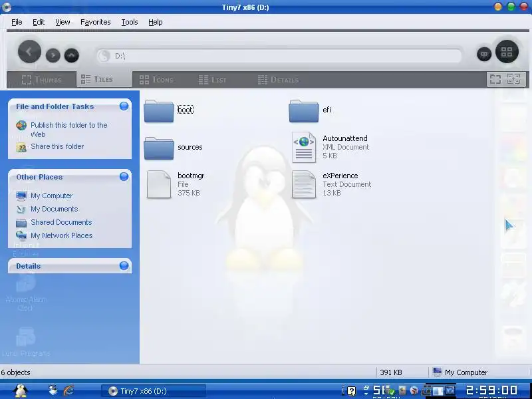Select the efi folder icon
532x399 pixels.
click(304, 110)
